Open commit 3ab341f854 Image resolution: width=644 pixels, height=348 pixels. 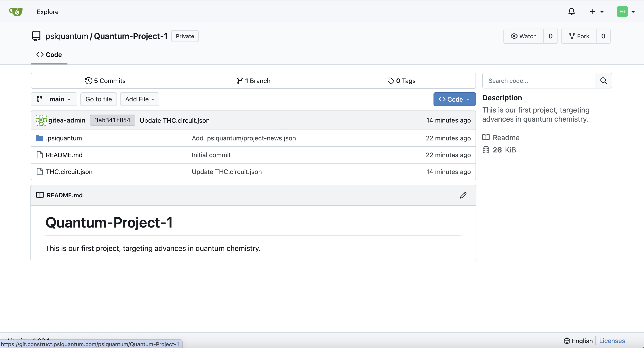click(x=112, y=120)
